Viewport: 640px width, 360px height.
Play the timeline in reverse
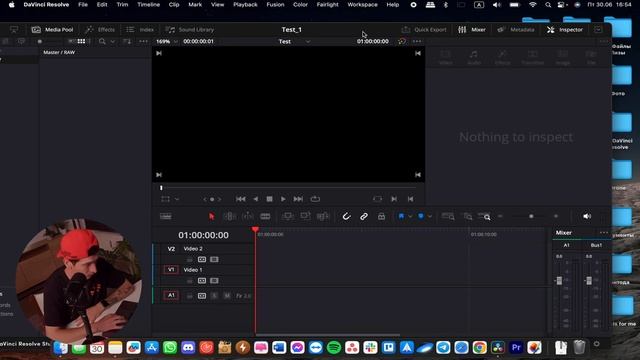[x=256, y=199]
